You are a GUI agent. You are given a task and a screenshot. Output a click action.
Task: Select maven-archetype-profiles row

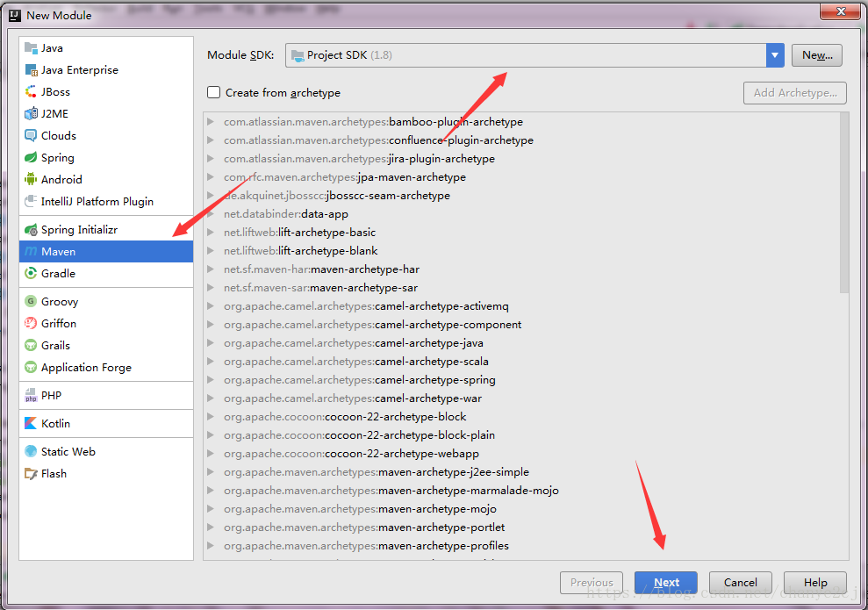[x=522, y=546]
